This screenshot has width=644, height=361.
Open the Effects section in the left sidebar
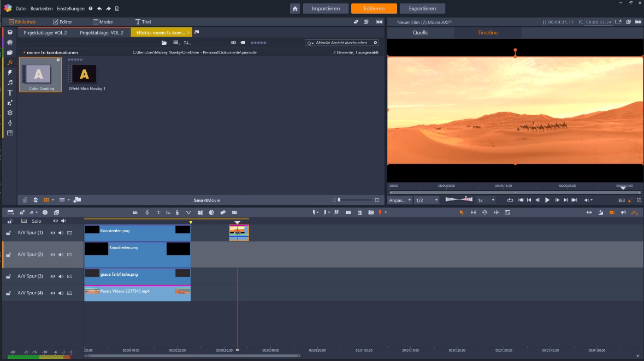[9, 62]
